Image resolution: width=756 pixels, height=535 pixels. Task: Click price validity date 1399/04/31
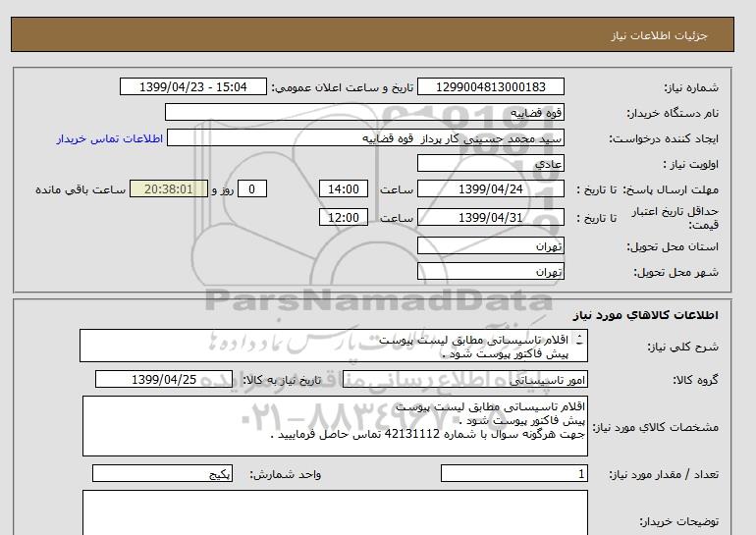coord(490,218)
